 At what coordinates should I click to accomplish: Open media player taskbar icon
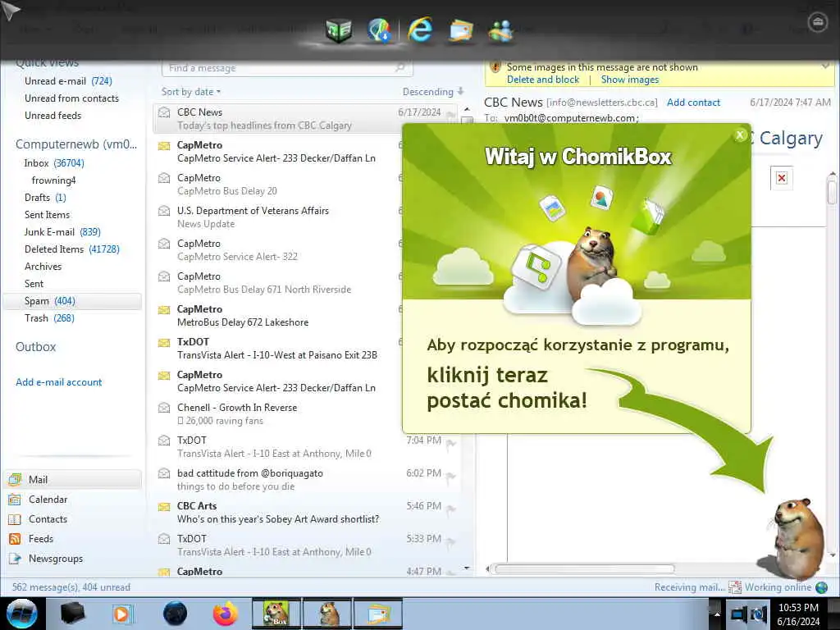(122, 614)
